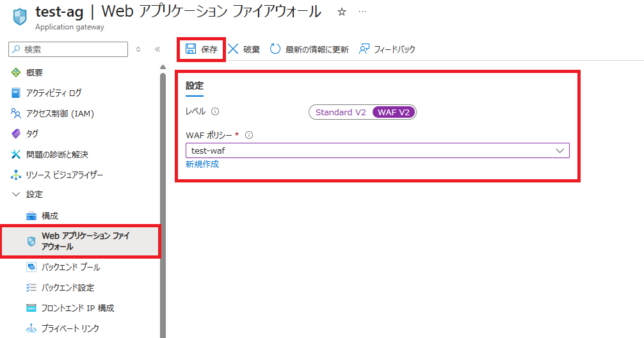The image size is (644, 338).
Task: Click the 新規作成 link
Action: pos(202,165)
